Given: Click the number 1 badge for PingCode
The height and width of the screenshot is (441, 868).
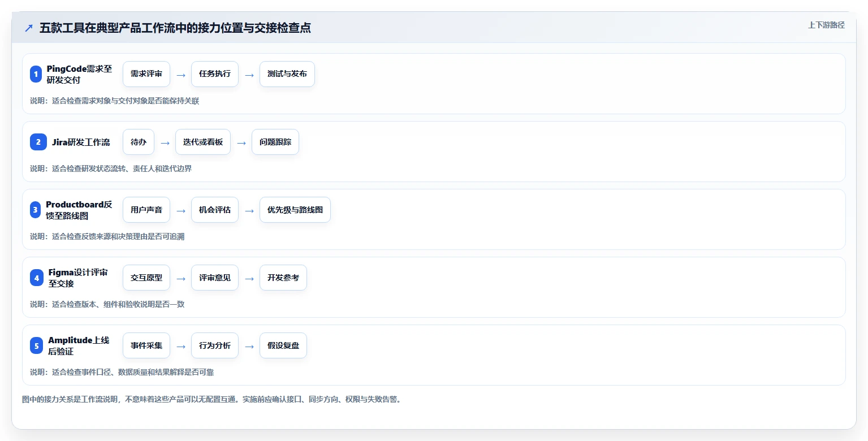Looking at the screenshot, I should tap(36, 74).
